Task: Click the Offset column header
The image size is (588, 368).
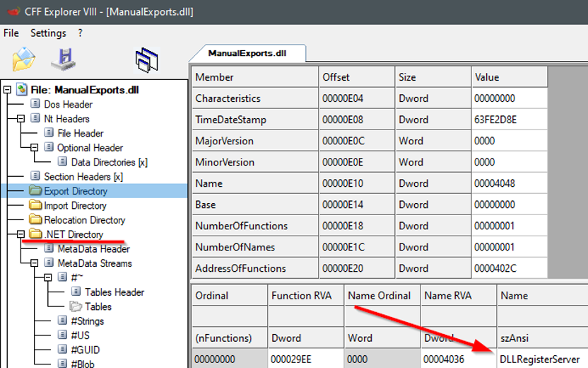Action: tap(357, 77)
